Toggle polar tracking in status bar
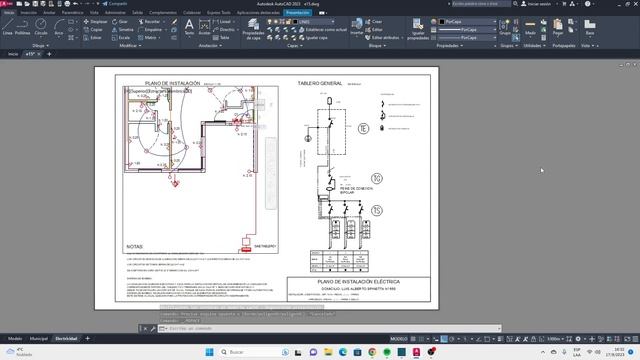 [451, 339]
